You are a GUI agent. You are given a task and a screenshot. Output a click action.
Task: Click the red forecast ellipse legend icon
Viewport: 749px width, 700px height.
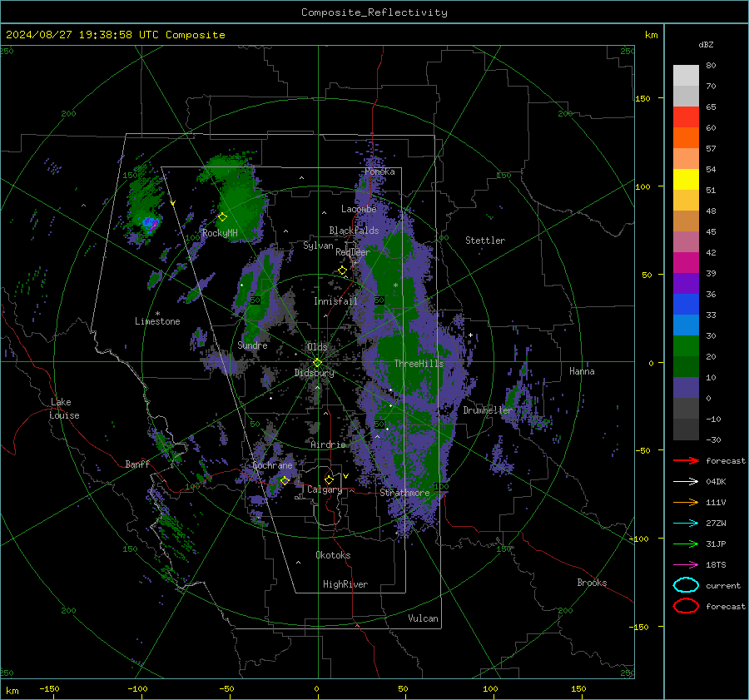click(x=686, y=606)
